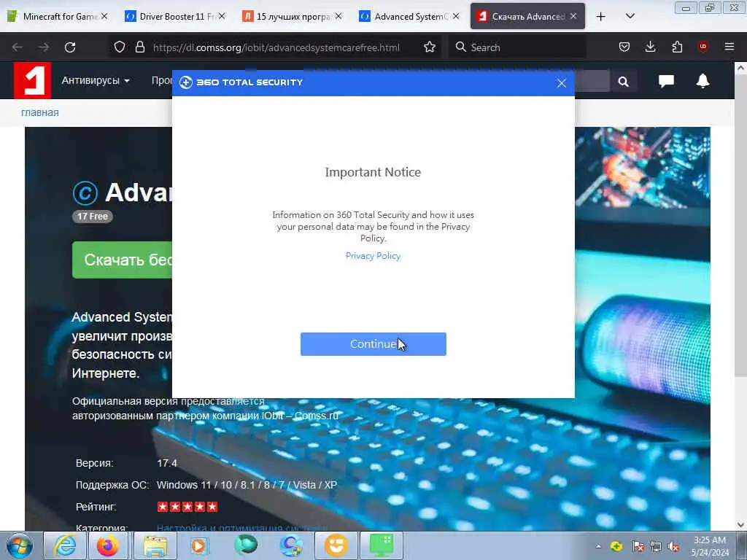
Task: Open the Downloads panel
Action: pyautogui.click(x=650, y=47)
